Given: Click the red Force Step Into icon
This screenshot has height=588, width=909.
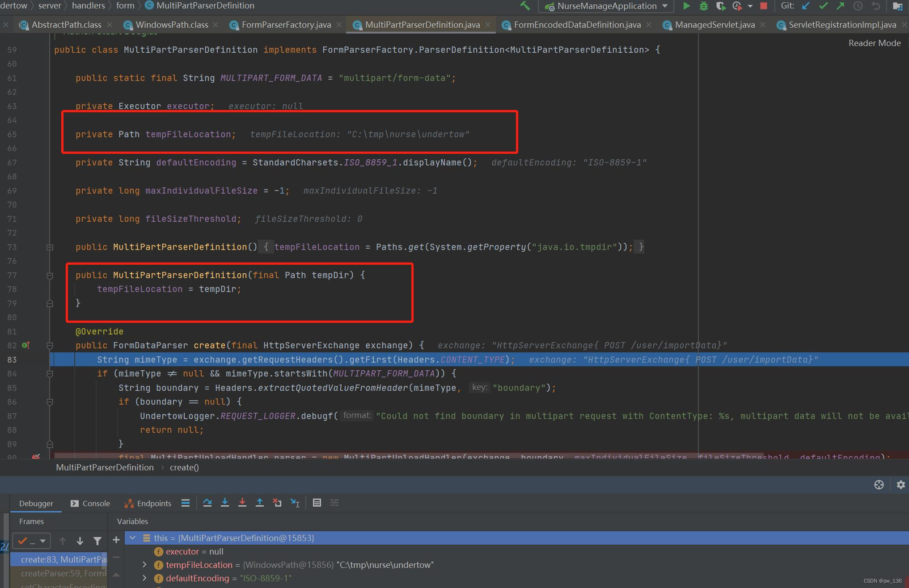Looking at the screenshot, I should pyautogui.click(x=242, y=503).
